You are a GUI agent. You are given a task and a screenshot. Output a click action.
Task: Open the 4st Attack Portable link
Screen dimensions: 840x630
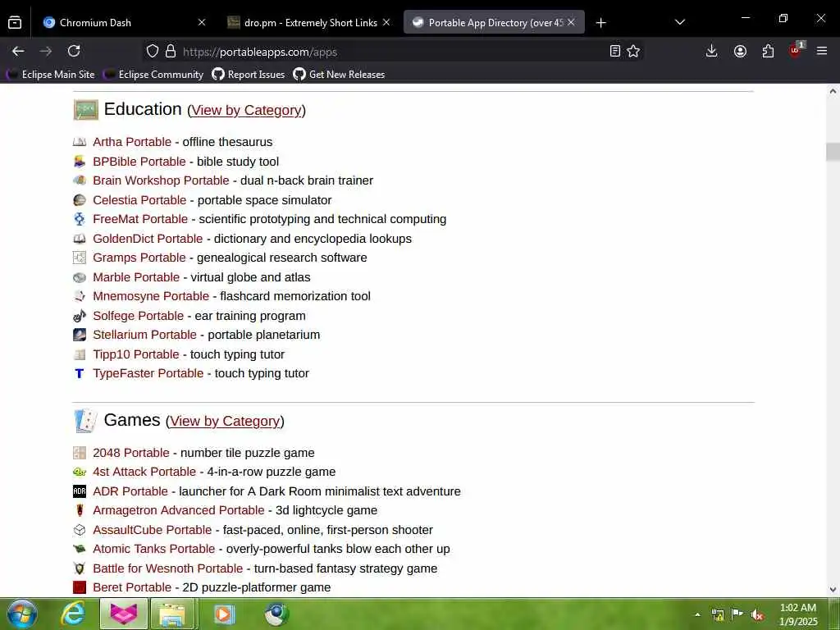pyautogui.click(x=144, y=472)
